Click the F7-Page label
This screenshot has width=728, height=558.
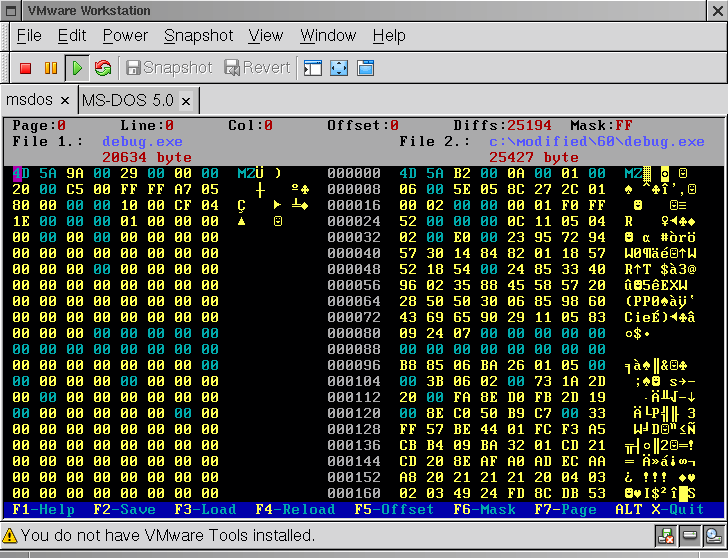pyautogui.click(x=566, y=509)
